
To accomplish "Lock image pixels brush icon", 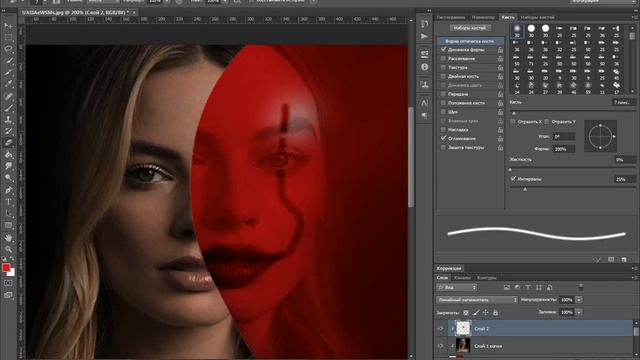I will pos(476,313).
